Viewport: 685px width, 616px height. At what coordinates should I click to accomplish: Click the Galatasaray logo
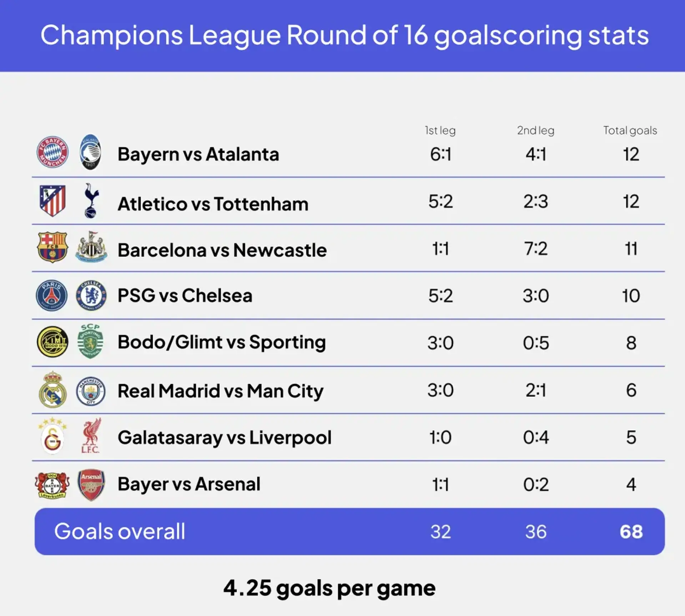(x=52, y=436)
